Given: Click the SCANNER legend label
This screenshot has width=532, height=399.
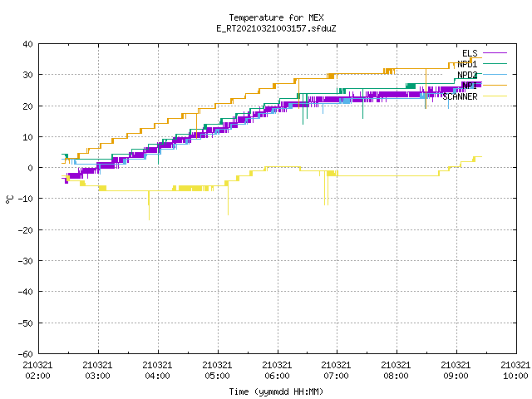Looking at the screenshot, I should 460,96.
